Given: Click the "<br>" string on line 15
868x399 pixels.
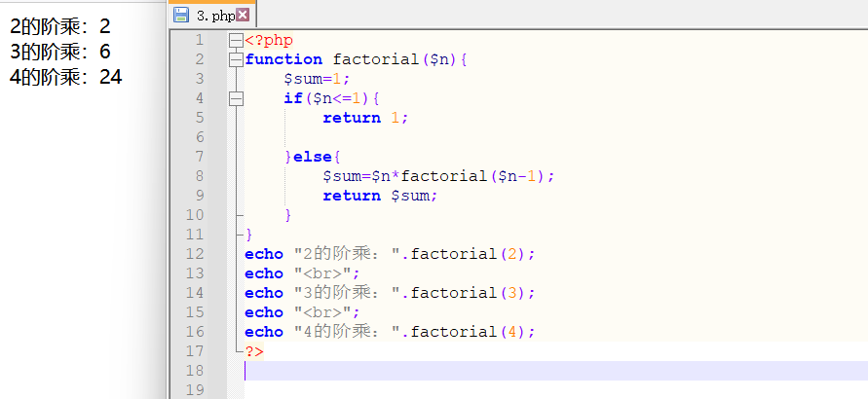Looking at the screenshot, I should click(327, 312).
